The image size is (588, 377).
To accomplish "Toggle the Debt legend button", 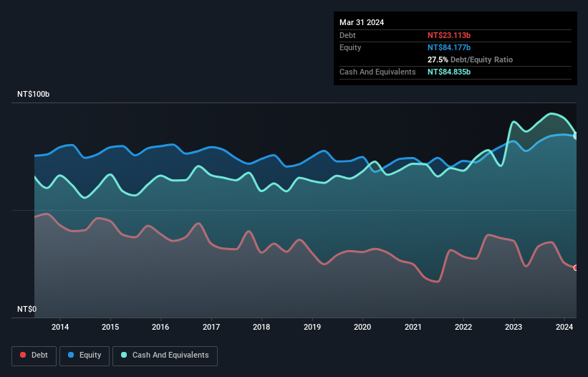I will (x=34, y=355).
